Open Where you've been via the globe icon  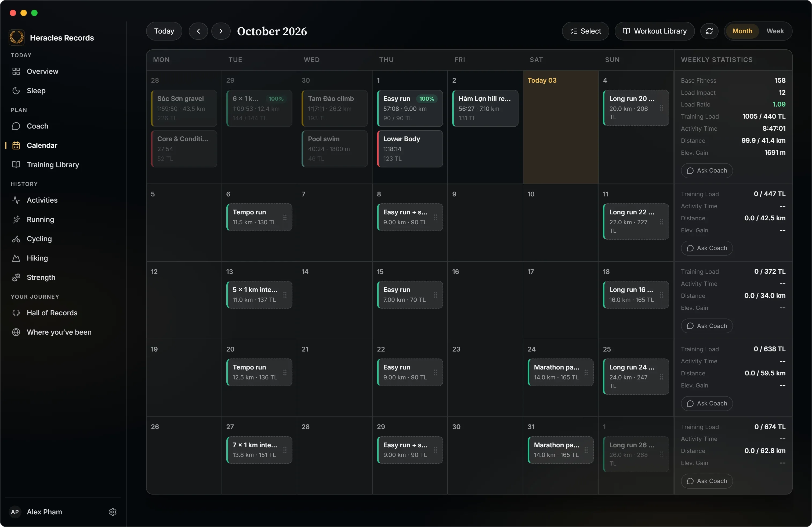pos(16,332)
